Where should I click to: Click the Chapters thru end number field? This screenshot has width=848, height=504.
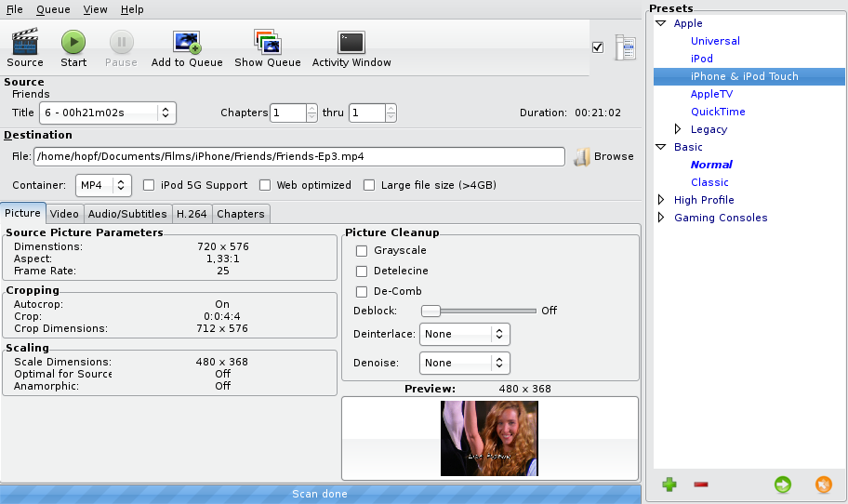367,113
